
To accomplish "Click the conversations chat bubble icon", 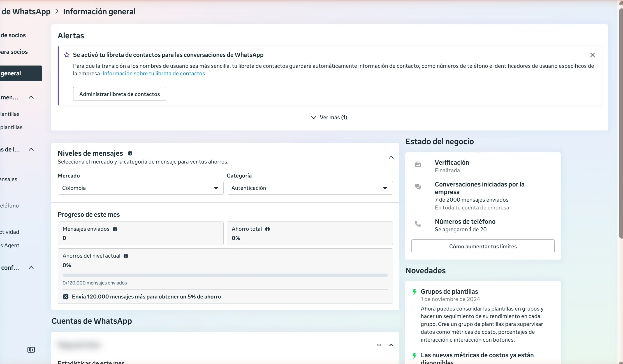I will click(x=418, y=186).
